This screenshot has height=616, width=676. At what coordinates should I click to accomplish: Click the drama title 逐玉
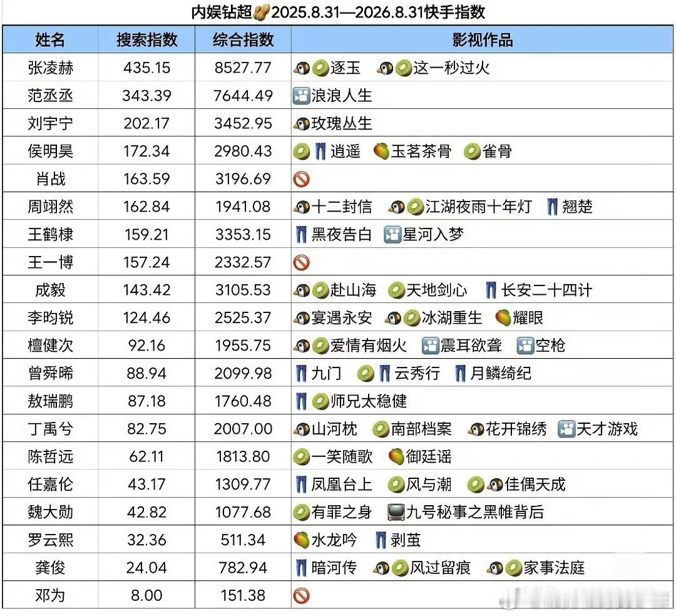click(x=346, y=68)
